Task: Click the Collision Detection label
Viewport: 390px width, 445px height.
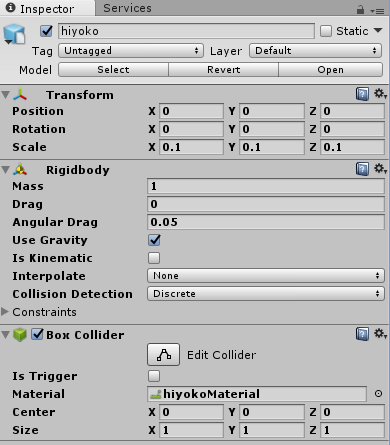Action: (x=72, y=294)
